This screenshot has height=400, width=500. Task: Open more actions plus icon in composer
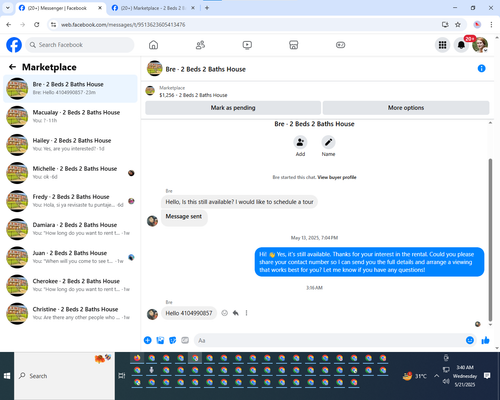[x=148, y=340]
